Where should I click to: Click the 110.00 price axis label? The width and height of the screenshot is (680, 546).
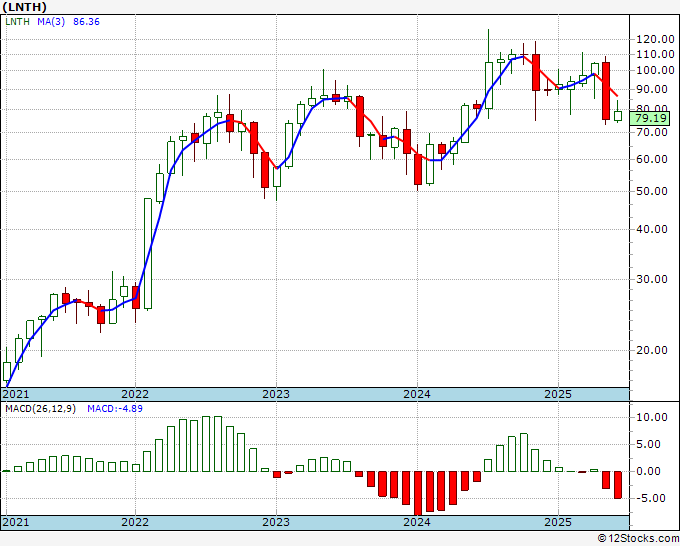[x=655, y=55]
